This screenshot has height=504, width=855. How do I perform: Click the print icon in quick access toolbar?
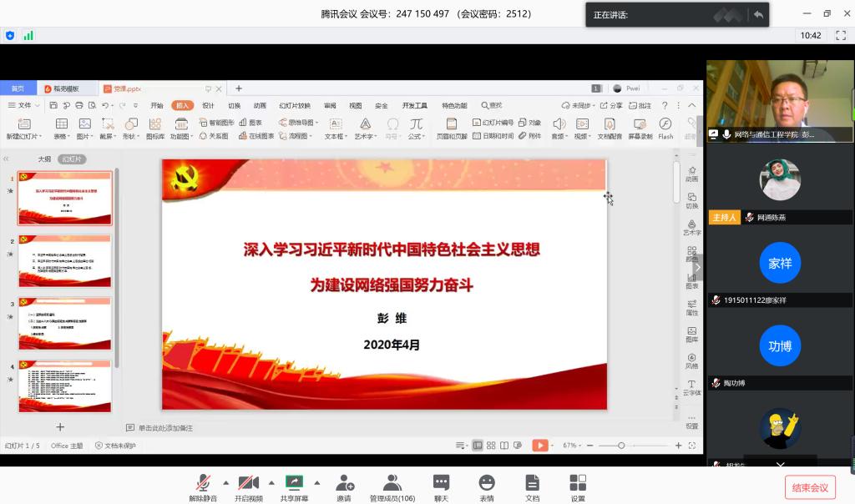[79, 105]
